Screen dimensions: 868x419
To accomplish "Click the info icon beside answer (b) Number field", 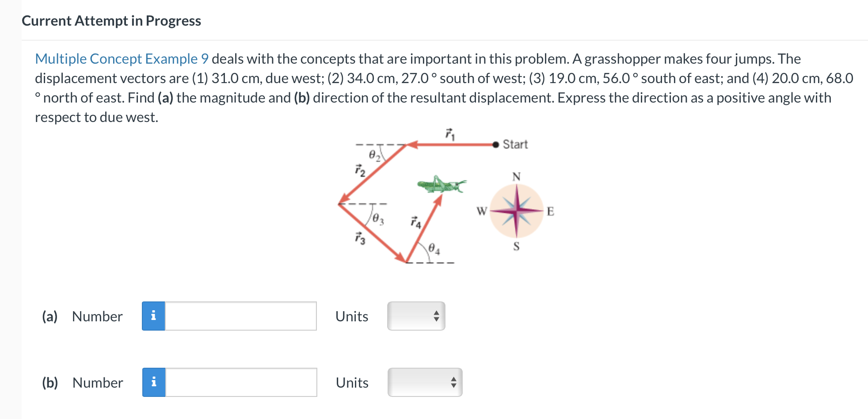I will (154, 382).
